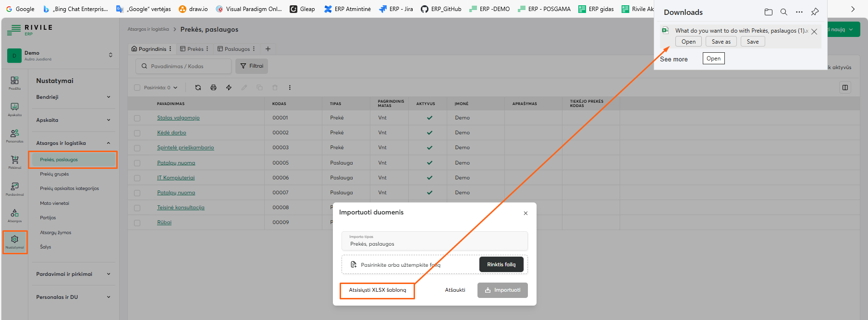Download the XLSX template via Atsisiųsti XLSX šabloną
868x320 pixels.
(377, 290)
